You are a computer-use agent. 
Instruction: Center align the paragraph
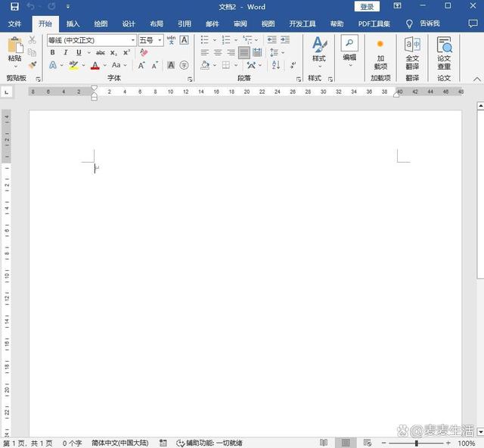[x=218, y=52]
